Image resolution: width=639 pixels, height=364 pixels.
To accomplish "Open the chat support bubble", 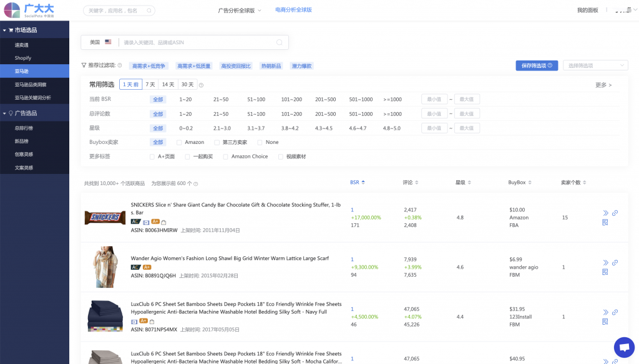I will [624, 347].
